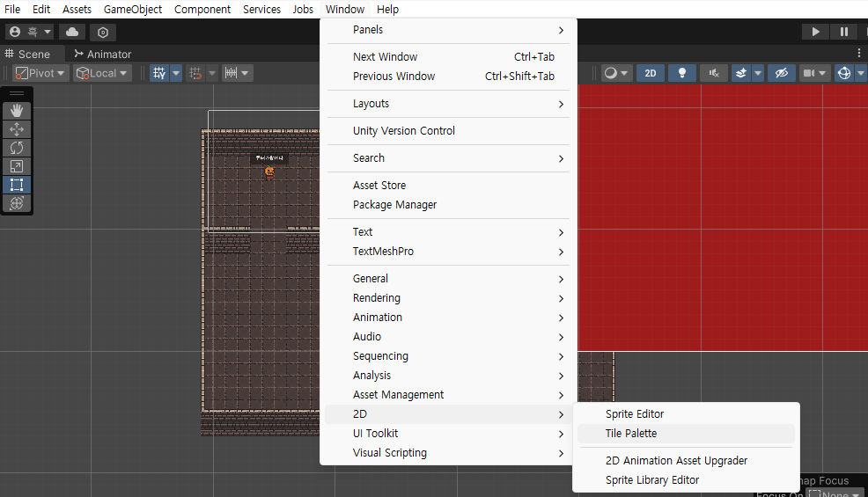The height and width of the screenshot is (497, 868).
Task: Expand the Layouts submenu
Action: click(x=448, y=104)
